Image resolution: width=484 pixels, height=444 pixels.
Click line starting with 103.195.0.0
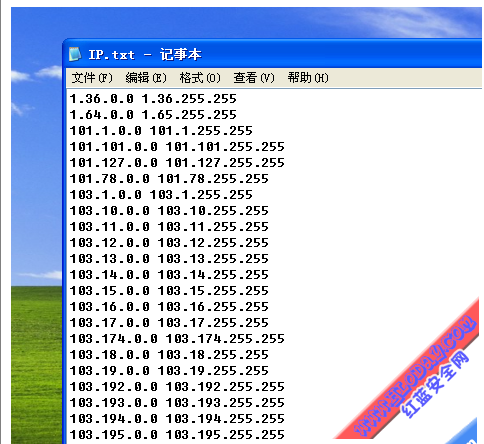[177, 435]
